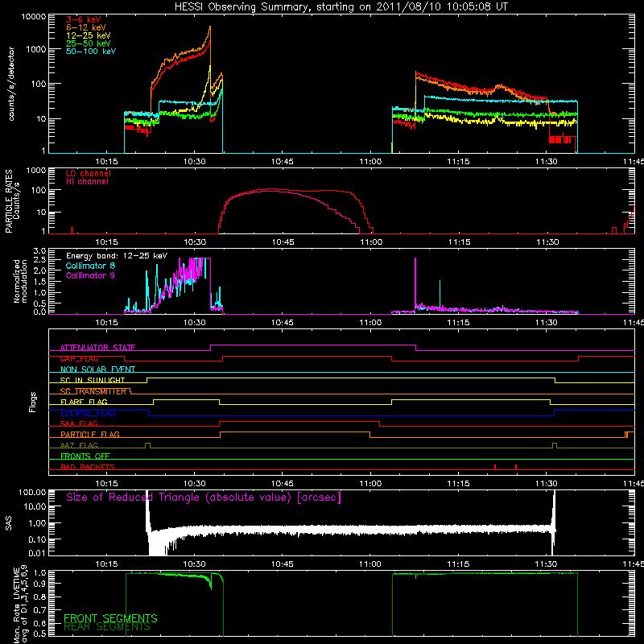
Task: Click the HESSI Observing Summary title text
Action: pyautogui.click(x=341, y=6)
